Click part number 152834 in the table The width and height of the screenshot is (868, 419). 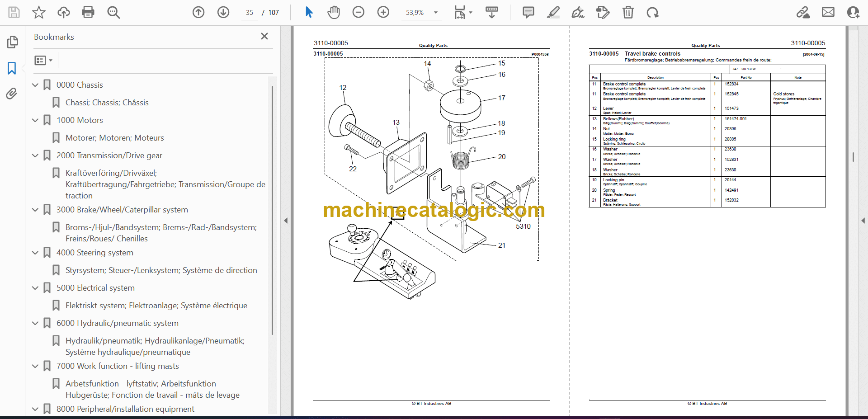(x=731, y=84)
